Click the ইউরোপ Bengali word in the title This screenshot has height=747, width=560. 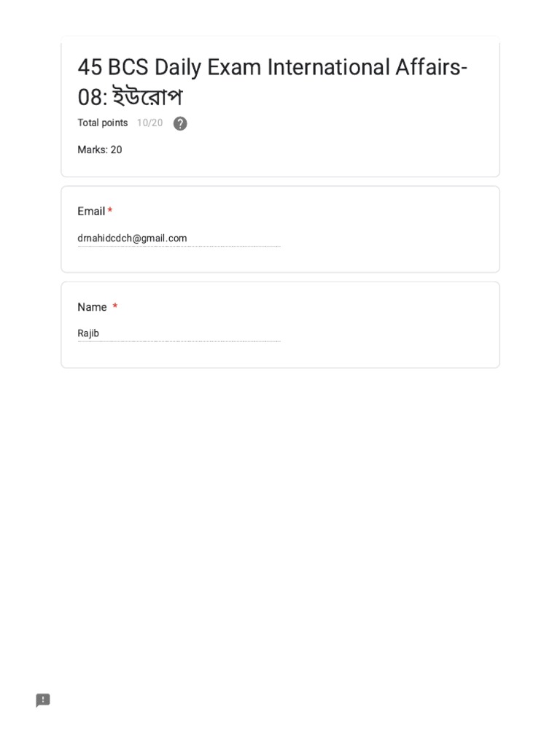[x=147, y=97]
